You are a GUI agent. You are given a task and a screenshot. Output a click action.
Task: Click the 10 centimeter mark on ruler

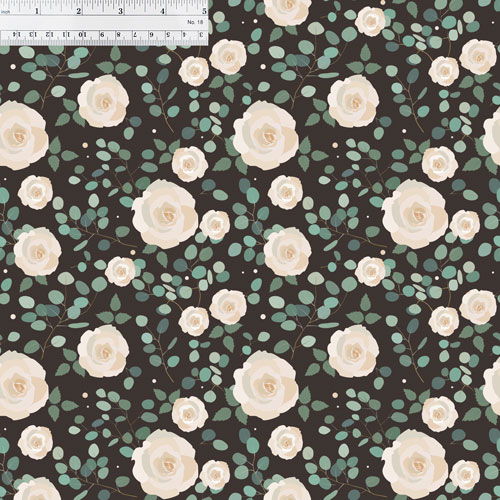coord(82,34)
